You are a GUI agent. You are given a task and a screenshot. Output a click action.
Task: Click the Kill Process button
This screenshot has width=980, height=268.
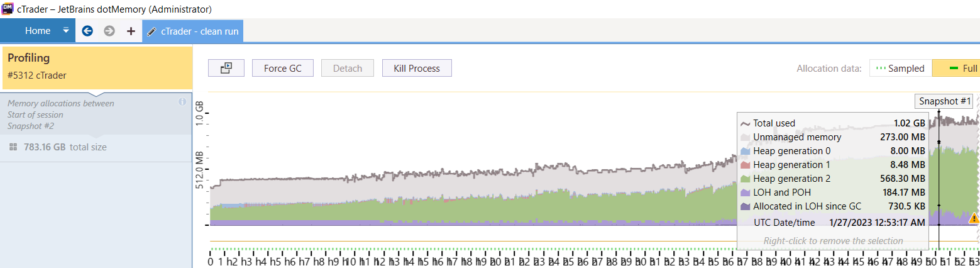417,68
